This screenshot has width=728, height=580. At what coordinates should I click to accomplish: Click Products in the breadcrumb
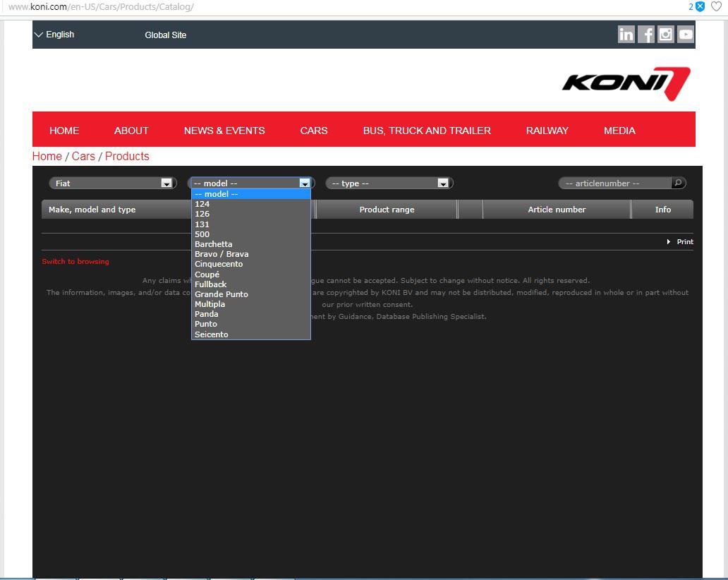(x=127, y=156)
